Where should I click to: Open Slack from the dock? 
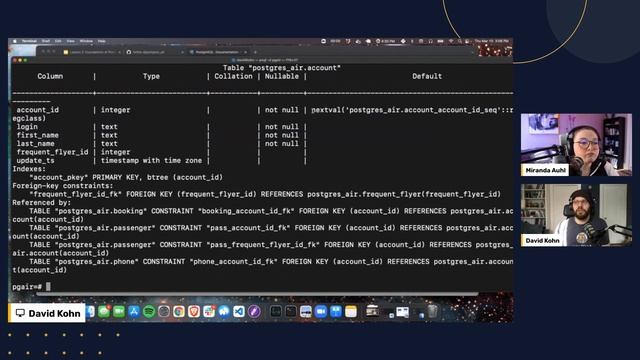pos(209,312)
